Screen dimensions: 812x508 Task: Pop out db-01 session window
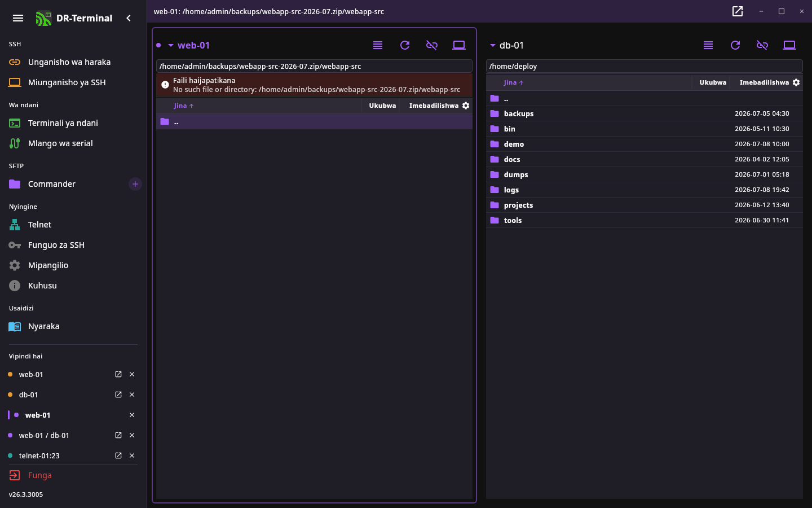(x=118, y=395)
